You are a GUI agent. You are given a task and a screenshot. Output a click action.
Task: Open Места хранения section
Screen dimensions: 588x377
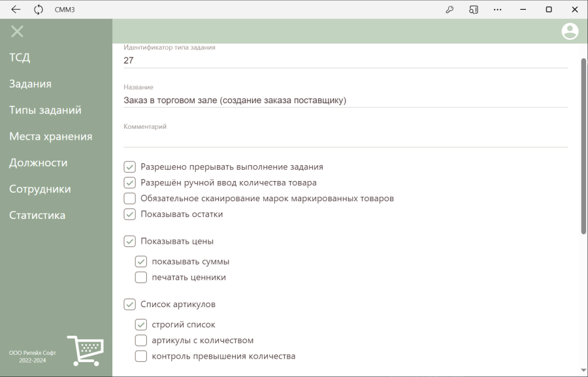tap(50, 136)
